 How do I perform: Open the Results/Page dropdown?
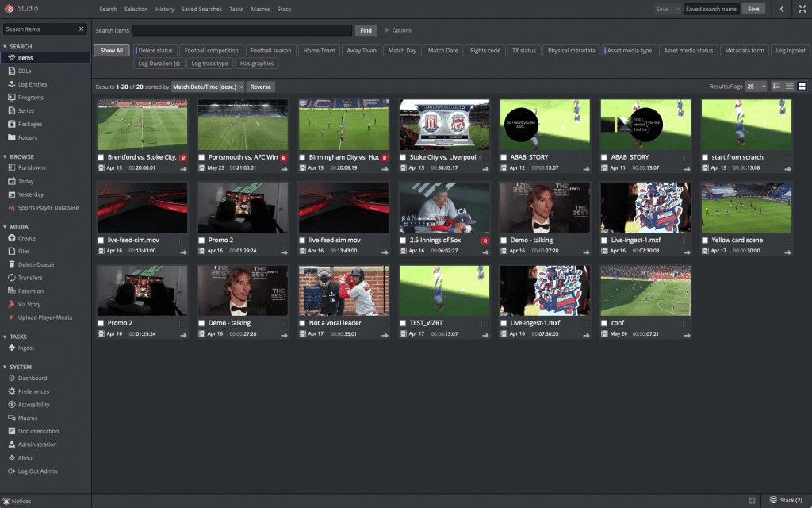coord(756,86)
